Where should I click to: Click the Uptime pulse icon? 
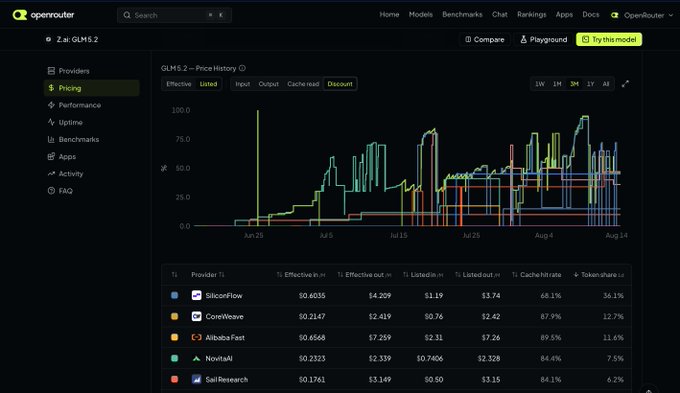(51, 122)
